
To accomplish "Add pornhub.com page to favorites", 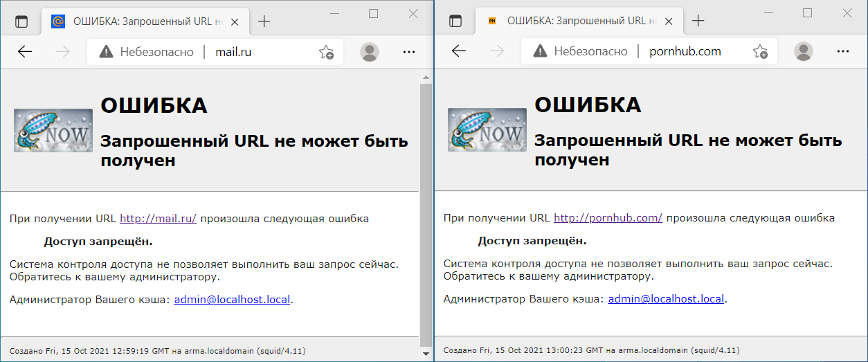I will pos(760,52).
